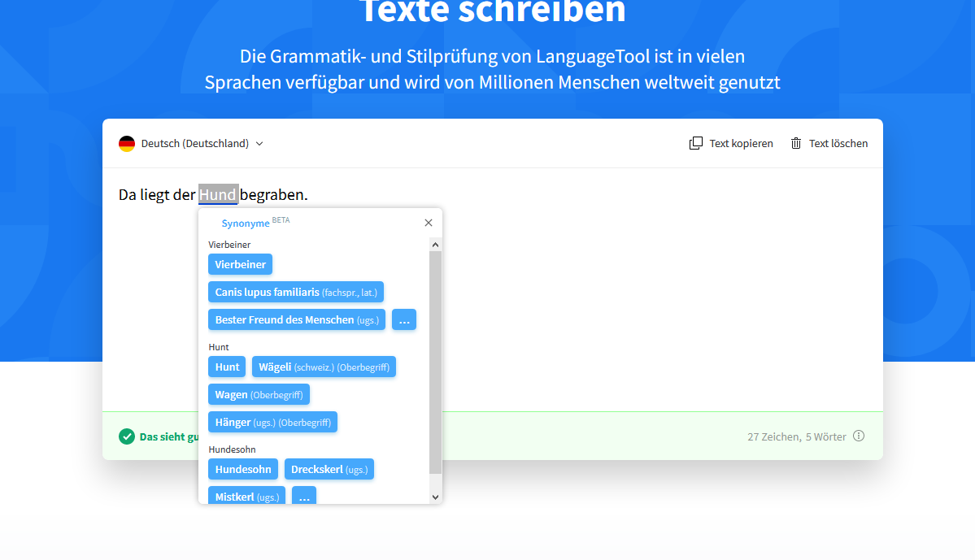975x560 pixels.
Task: Click the synonym list scrollbar thumb
Action: 435,362
